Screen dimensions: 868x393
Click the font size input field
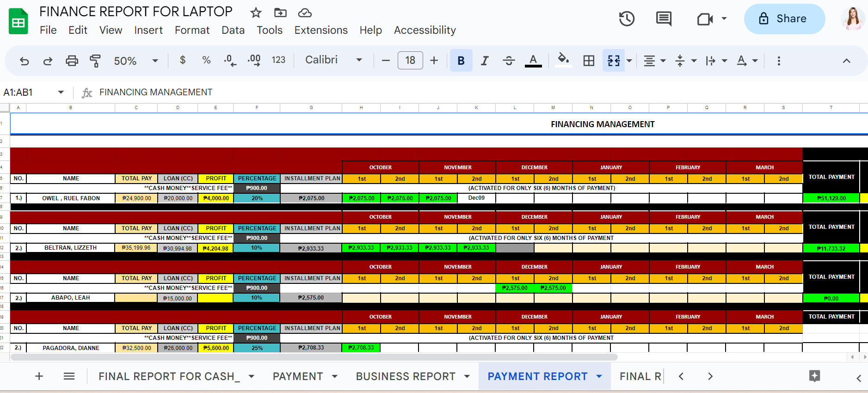(410, 61)
